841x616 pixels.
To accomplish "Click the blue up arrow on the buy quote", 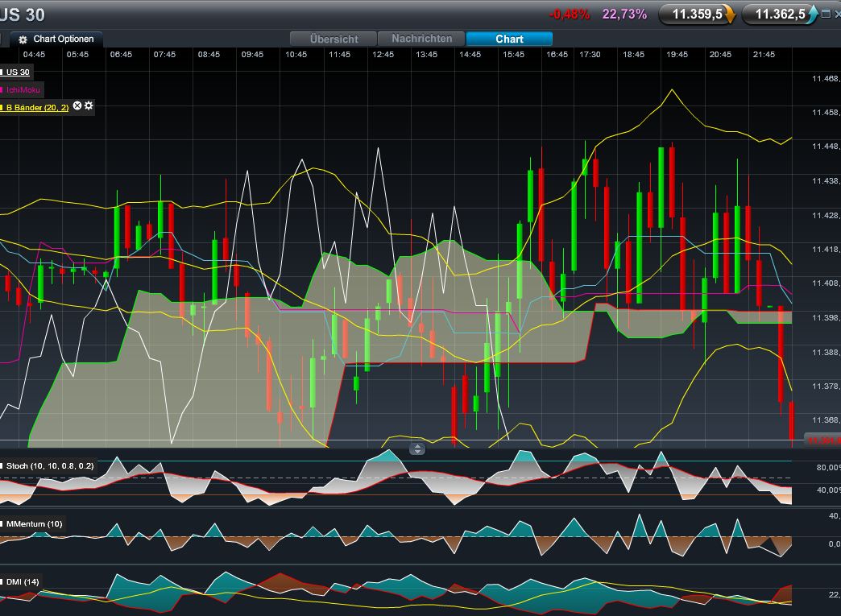I will point(813,14).
